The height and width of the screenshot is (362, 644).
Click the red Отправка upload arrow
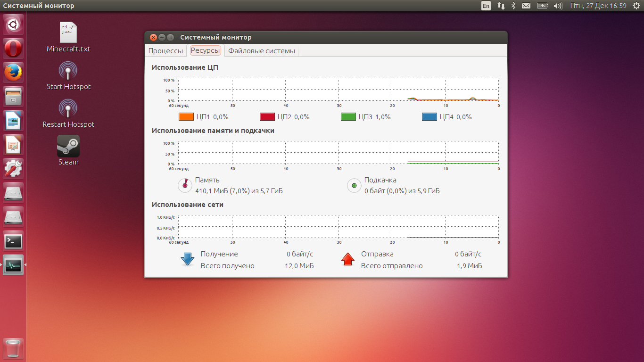pyautogui.click(x=348, y=259)
